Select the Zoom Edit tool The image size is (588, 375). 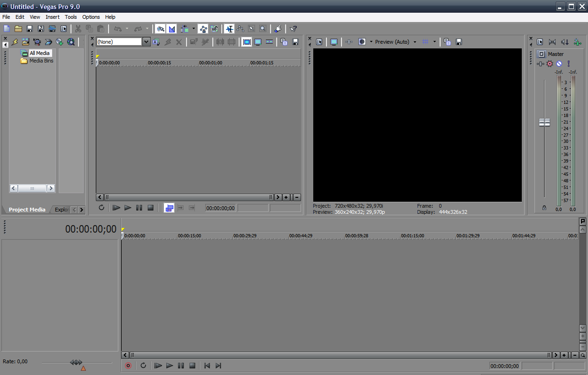tap(263, 29)
